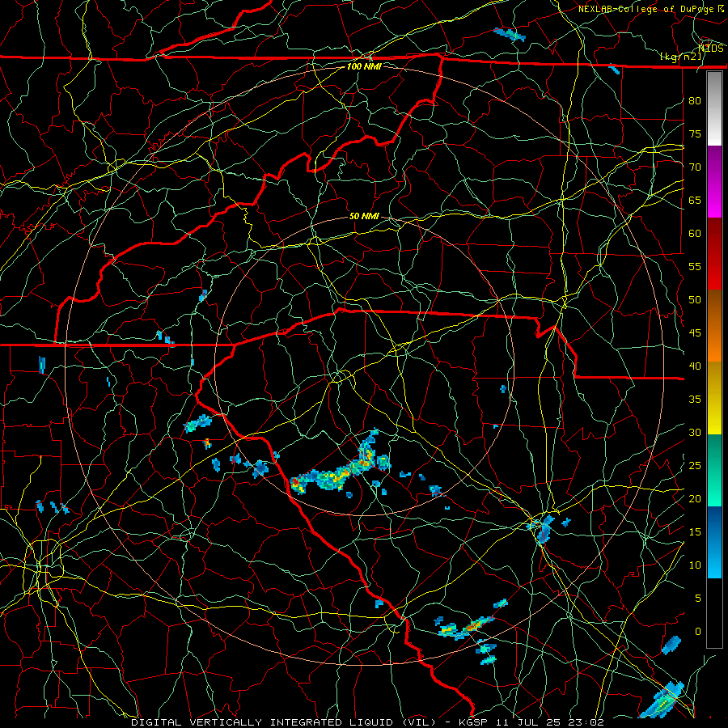This screenshot has height=728, width=728.
Task: Click the scale value 15
Action: pos(695,531)
